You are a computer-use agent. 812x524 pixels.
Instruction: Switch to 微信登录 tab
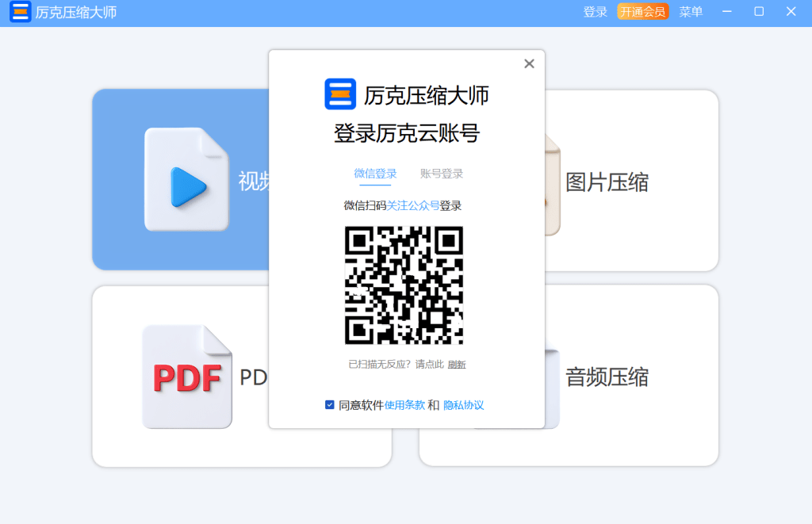click(x=375, y=174)
